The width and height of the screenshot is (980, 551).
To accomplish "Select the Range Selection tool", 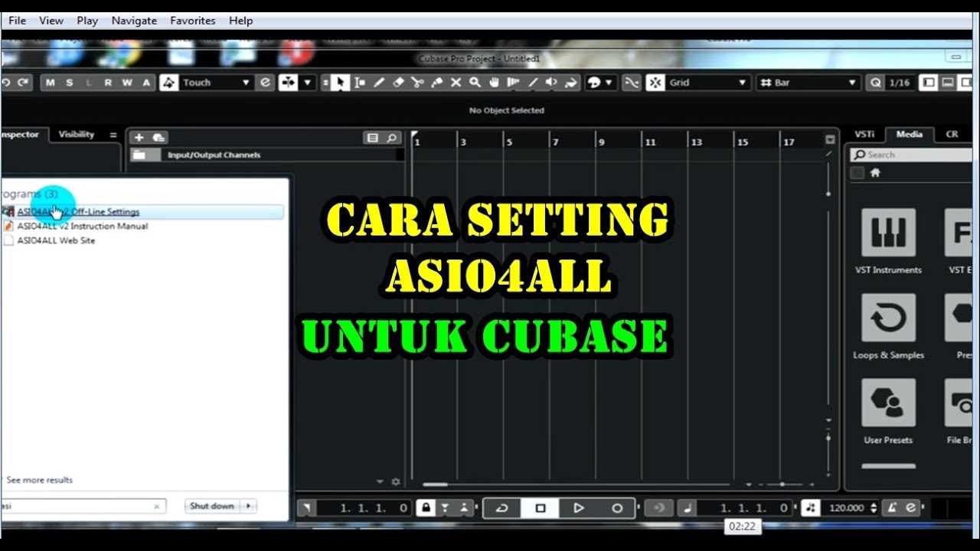I will 360,83.
